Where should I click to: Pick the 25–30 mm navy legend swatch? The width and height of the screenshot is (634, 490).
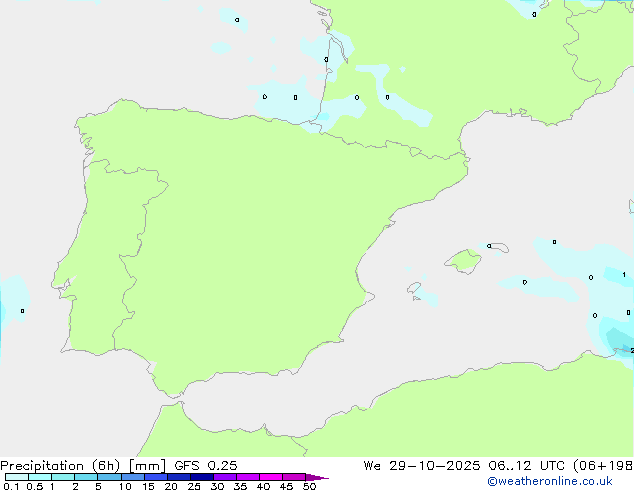(x=202, y=477)
